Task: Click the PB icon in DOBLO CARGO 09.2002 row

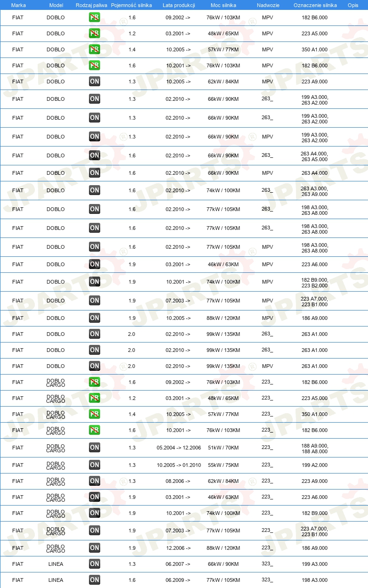Action: (x=95, y=382)
